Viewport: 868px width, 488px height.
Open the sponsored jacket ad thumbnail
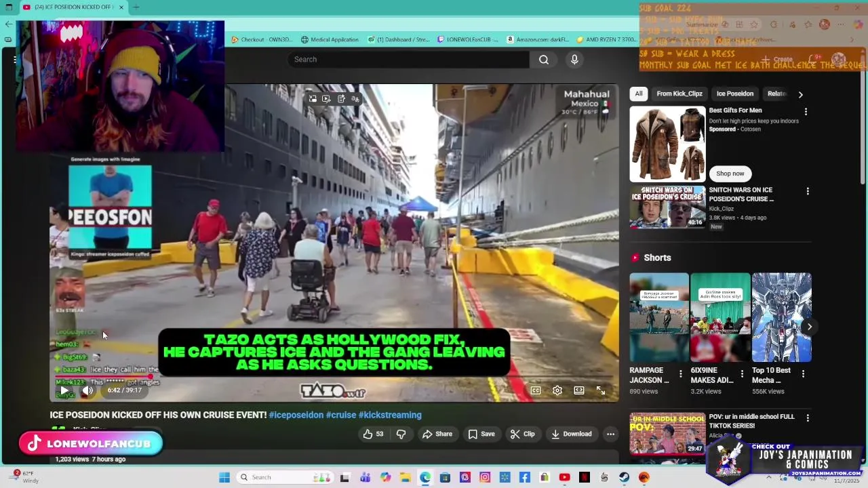click(x=667, y=144)
